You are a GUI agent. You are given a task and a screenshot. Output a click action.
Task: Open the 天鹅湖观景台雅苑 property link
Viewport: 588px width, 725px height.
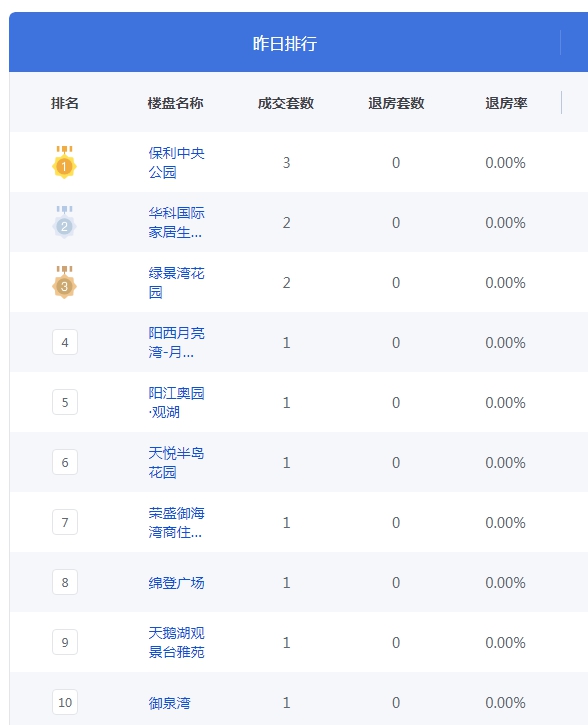(176, 642)
